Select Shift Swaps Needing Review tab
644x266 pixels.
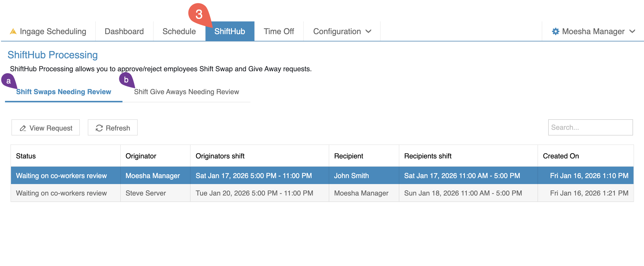pyautogui.click(x=64, y=92)
